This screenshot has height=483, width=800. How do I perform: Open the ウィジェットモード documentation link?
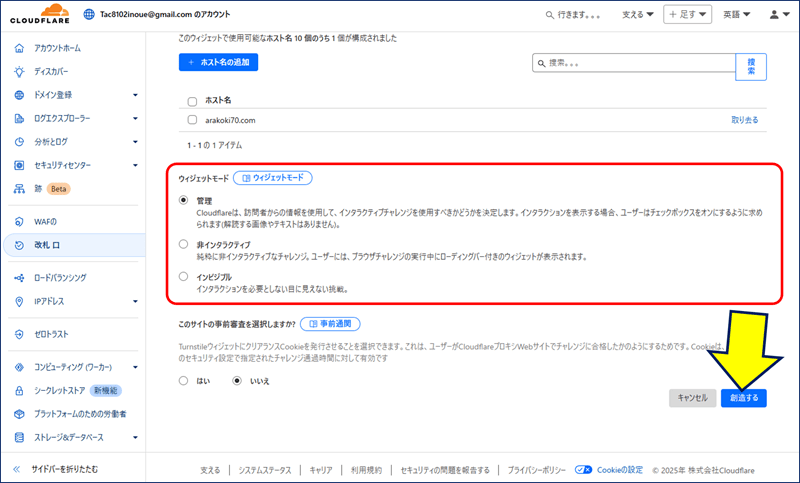[273, 178]
